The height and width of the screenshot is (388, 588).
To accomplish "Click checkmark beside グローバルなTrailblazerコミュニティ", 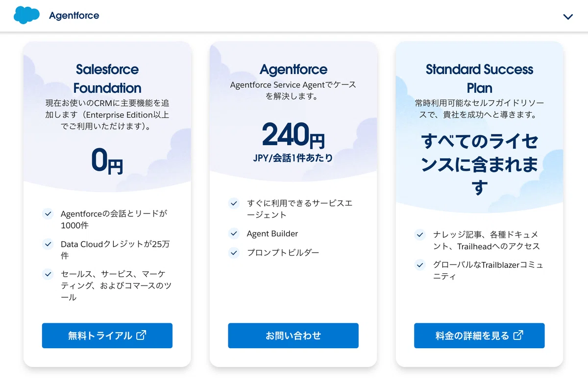I will click(x=420, y=265).
